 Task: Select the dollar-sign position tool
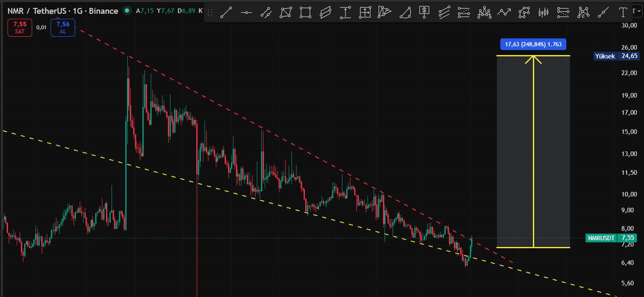coord(424,12)
